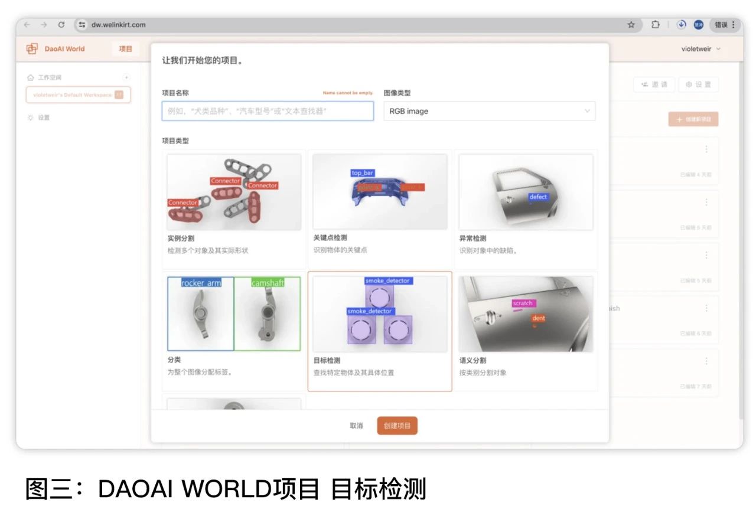Screen dimensions: 756x532
Task: Choose the 目标检测 project type card
Action: (x=380, y=331)
